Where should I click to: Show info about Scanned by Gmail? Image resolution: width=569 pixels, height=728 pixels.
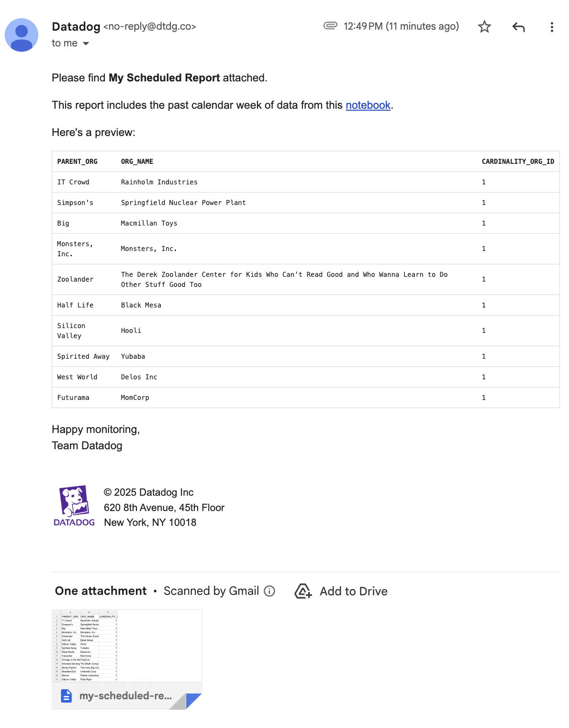point(270,591)
